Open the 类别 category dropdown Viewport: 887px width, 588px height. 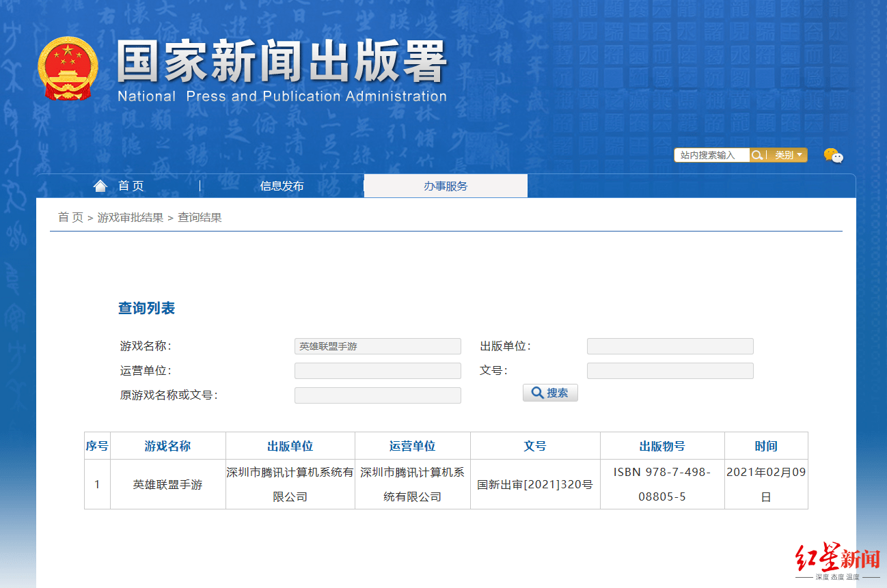point(788,155)
